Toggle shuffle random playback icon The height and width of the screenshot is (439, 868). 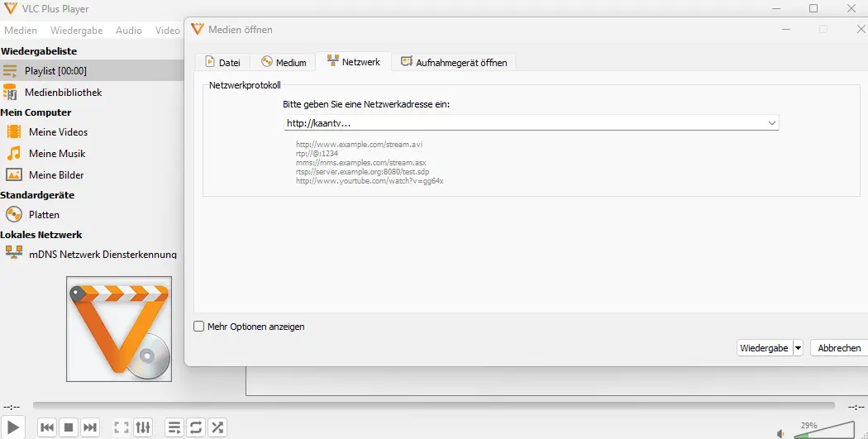click(x=217, y=427)
